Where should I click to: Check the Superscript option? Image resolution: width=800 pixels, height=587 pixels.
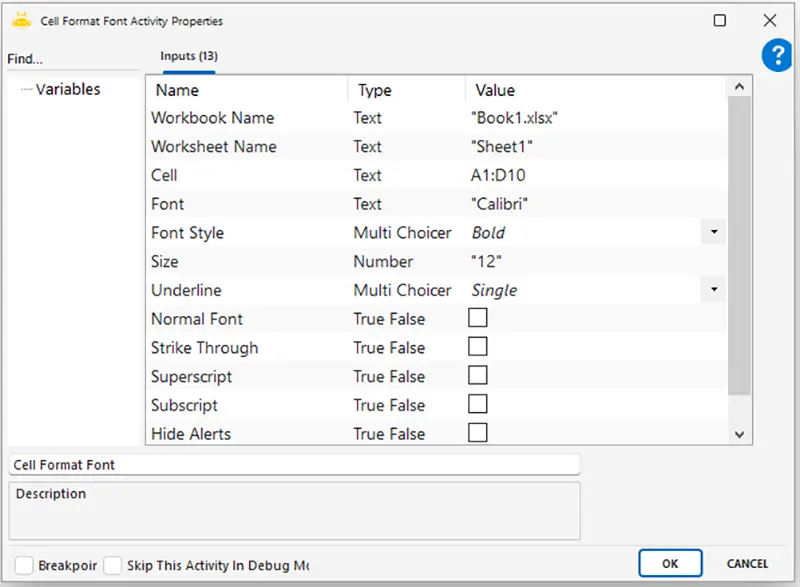(x=478, y=375)
